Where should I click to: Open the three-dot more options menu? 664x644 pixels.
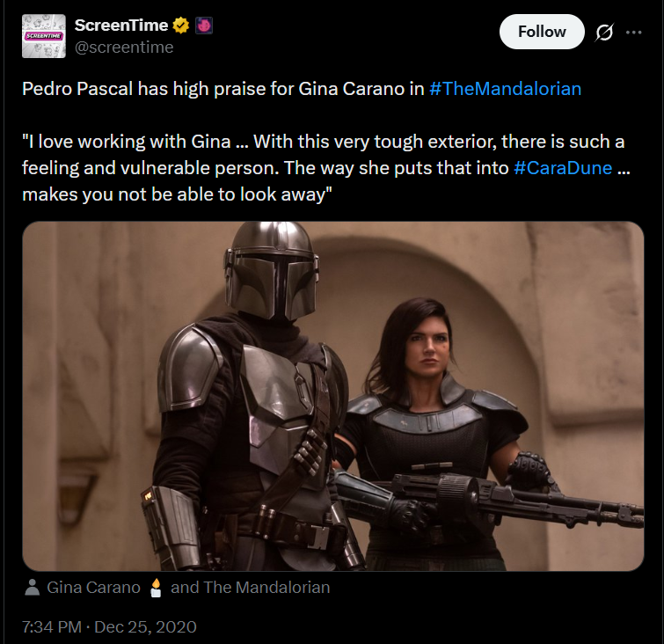click(x=633, y=33)
